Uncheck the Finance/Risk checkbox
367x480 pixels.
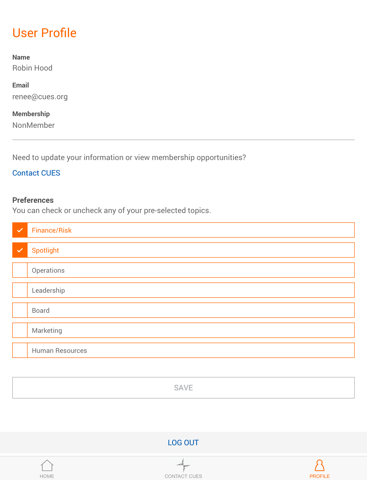point(20,230)
